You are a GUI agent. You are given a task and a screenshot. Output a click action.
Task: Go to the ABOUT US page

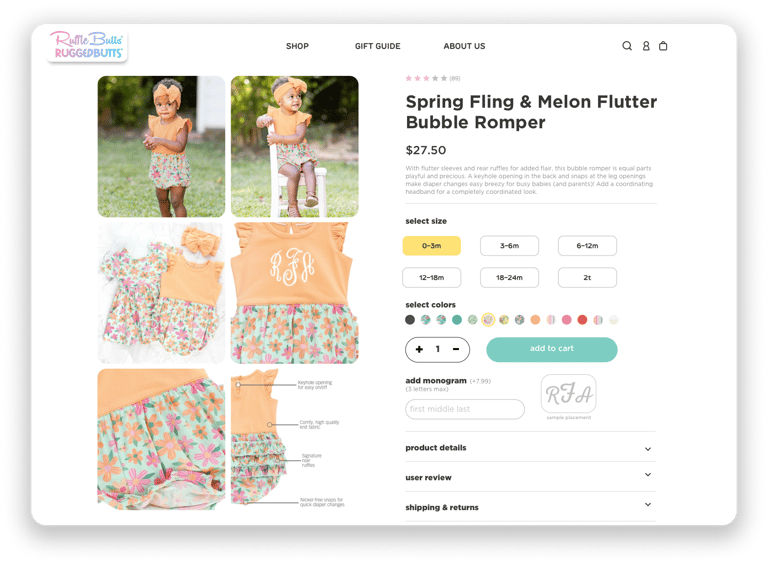point(464,46)
